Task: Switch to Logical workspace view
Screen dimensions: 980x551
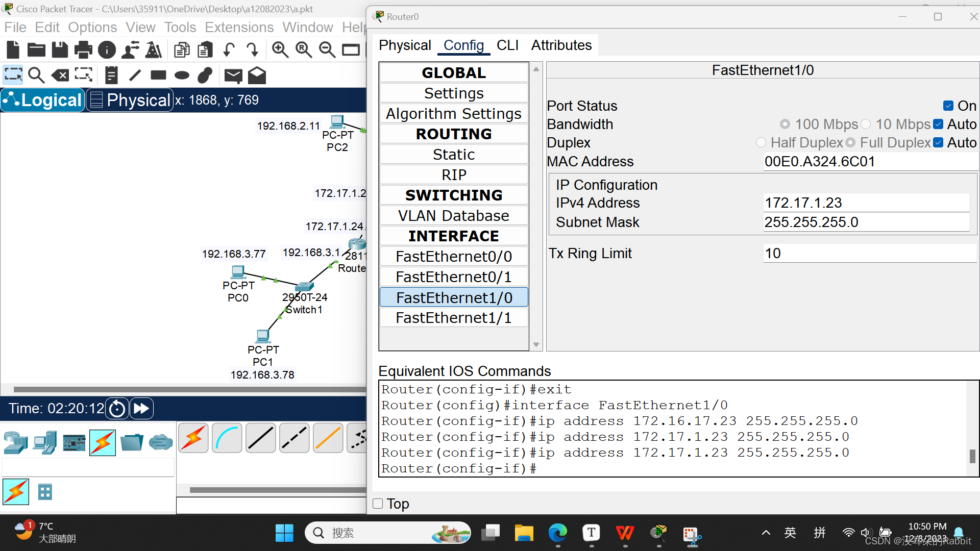Action: (43, 100)
